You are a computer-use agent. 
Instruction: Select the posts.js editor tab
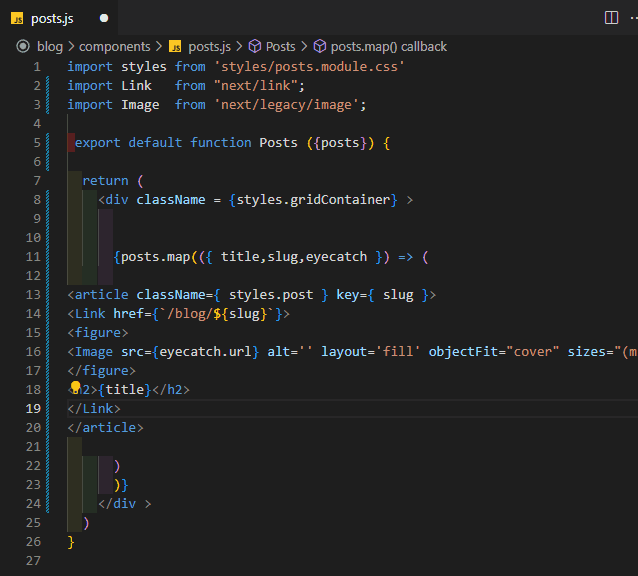[59, 18]
